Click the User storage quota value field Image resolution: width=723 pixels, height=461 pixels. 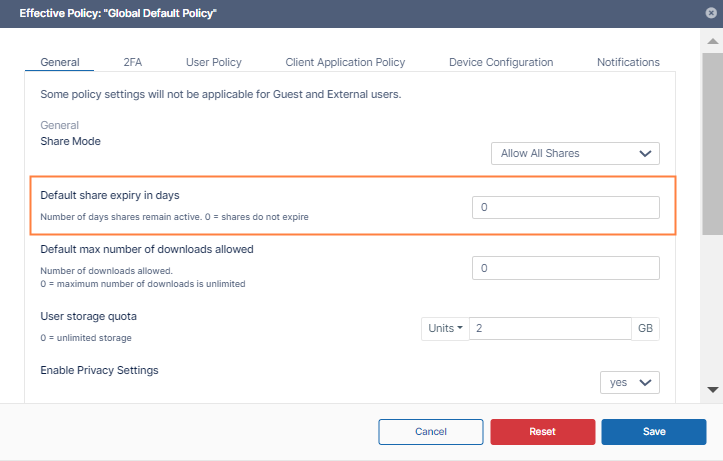pyautogui.click(x=550, y=329)
